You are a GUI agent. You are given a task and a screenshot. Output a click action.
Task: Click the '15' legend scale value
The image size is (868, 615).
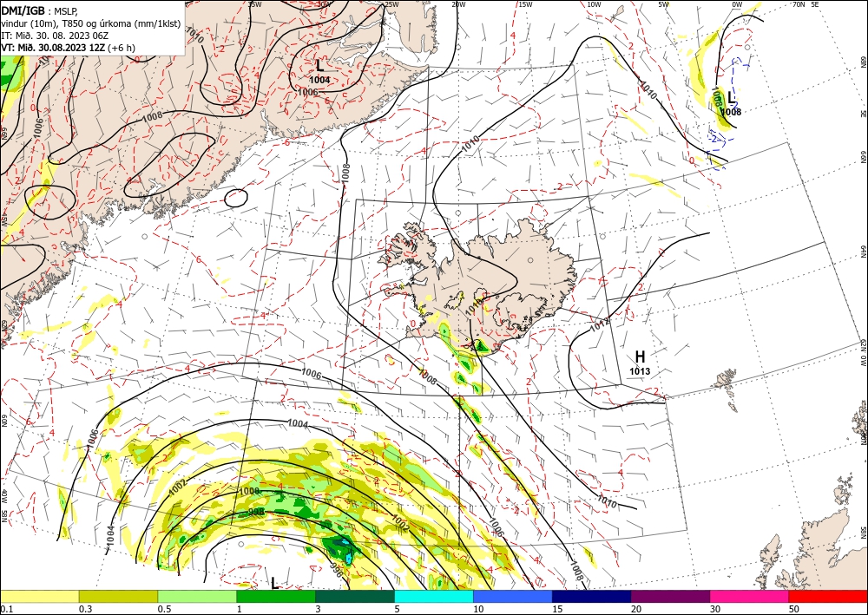(x=557, y=609)
